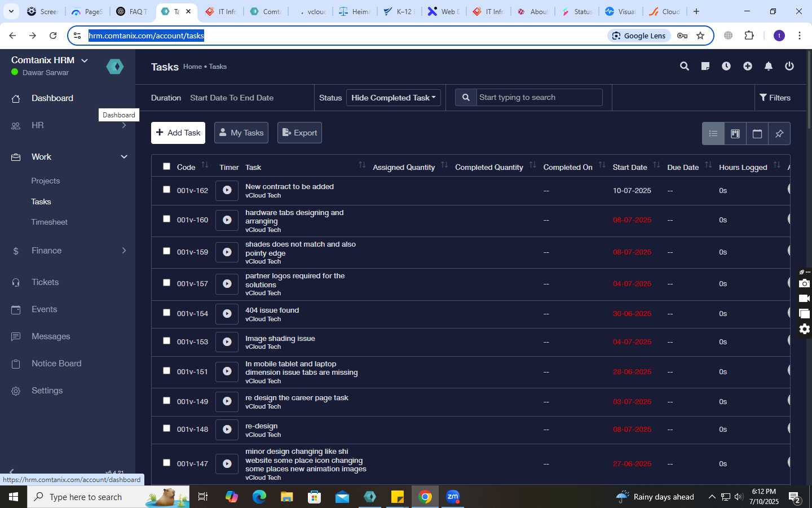Viewport: 812px width, 508px height.
Task: Click the Export button
Action: pos(299,133)
